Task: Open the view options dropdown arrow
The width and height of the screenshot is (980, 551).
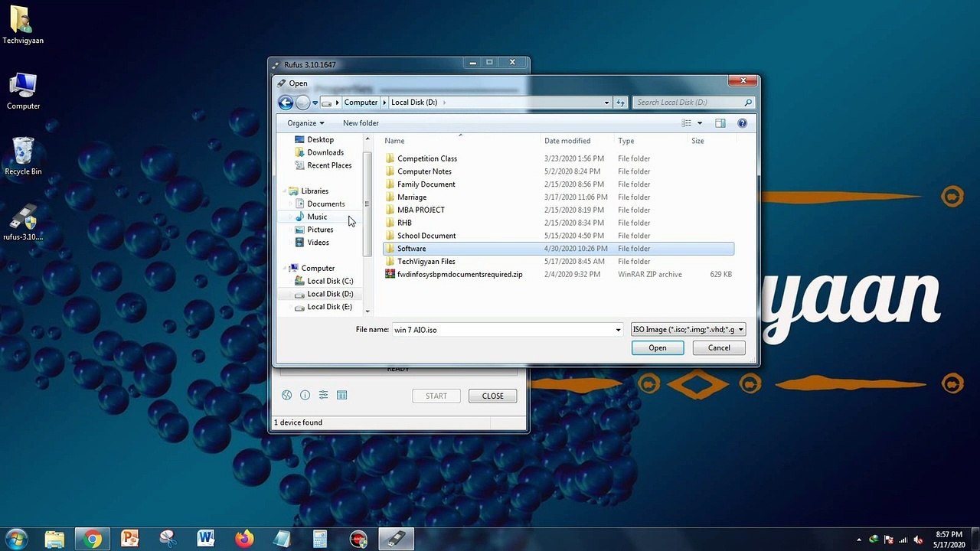Action: coord(699,123)
